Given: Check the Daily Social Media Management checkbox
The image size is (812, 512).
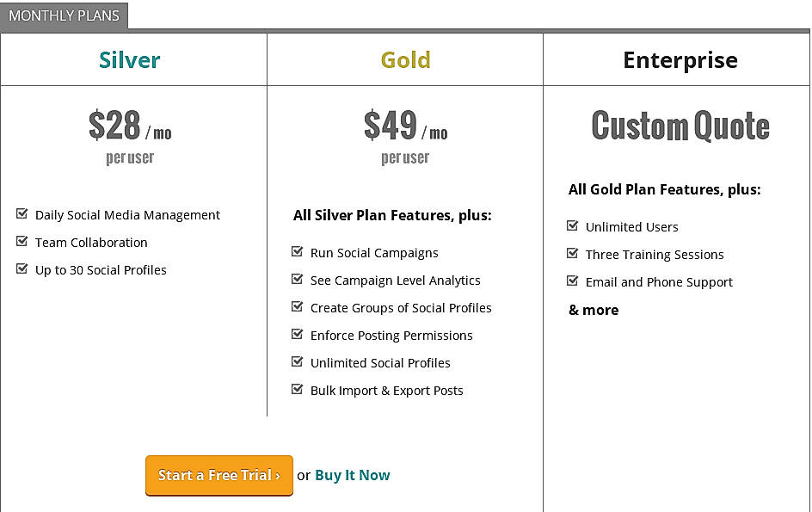Looking at the screenshot, I should tap(22, 214).
